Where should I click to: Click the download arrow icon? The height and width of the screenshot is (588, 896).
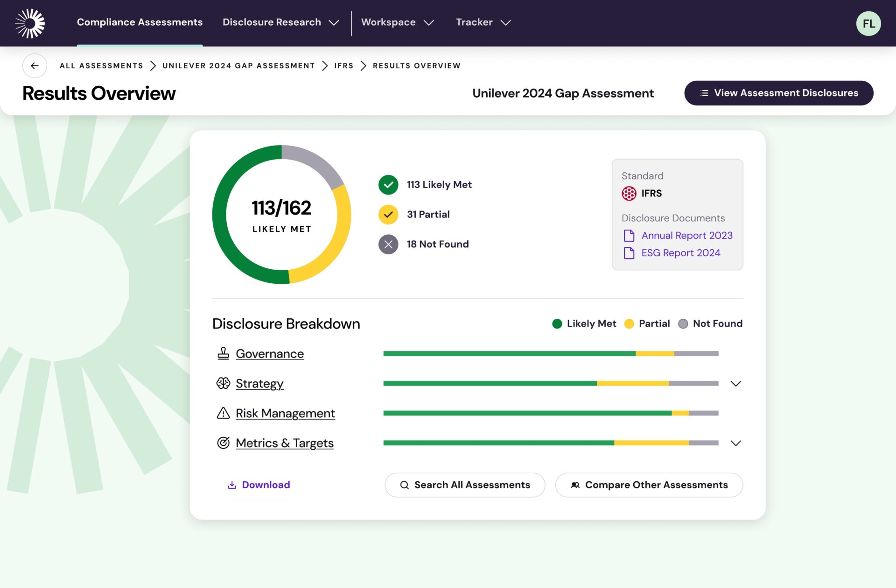232,485
